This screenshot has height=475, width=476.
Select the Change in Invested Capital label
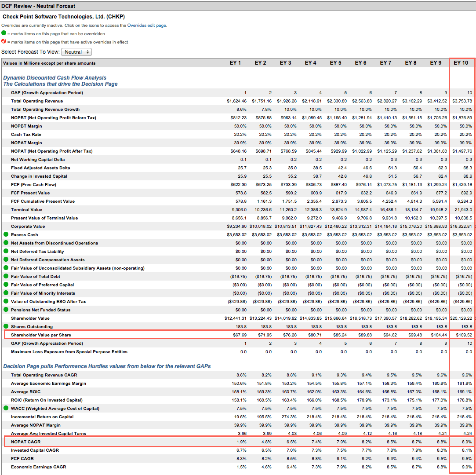[39, 176]
